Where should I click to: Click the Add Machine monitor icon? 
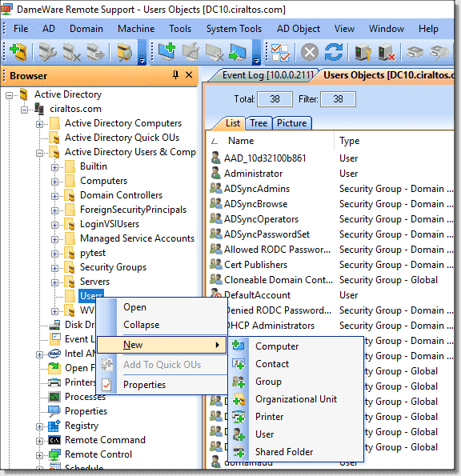[x=166, y=52]
